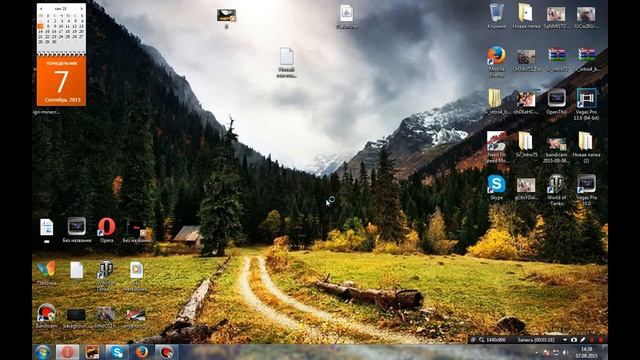Open the volume speaker tray icon
Screen dimensions: 640x360
(x=565, y=353)
